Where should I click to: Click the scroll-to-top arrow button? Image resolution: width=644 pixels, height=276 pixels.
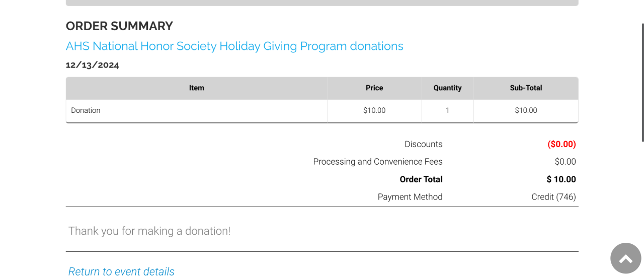coord(625,258)
